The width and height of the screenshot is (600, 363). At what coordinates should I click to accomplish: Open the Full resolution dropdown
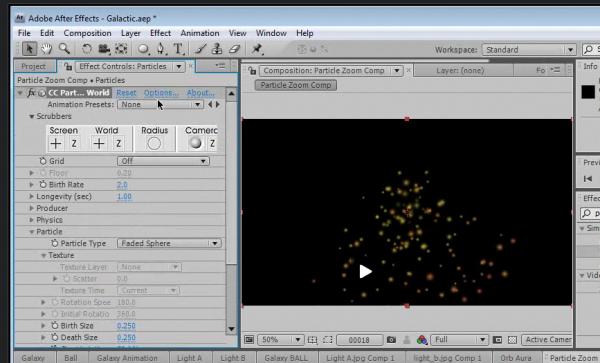coord(459,340)
